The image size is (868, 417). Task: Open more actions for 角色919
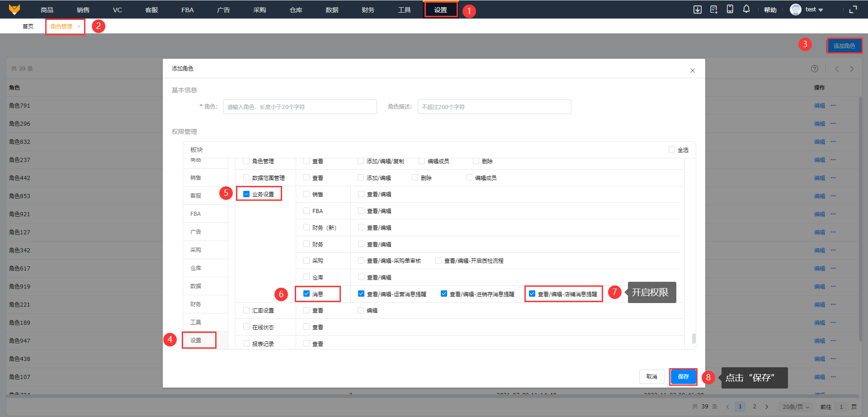point(833,286)
